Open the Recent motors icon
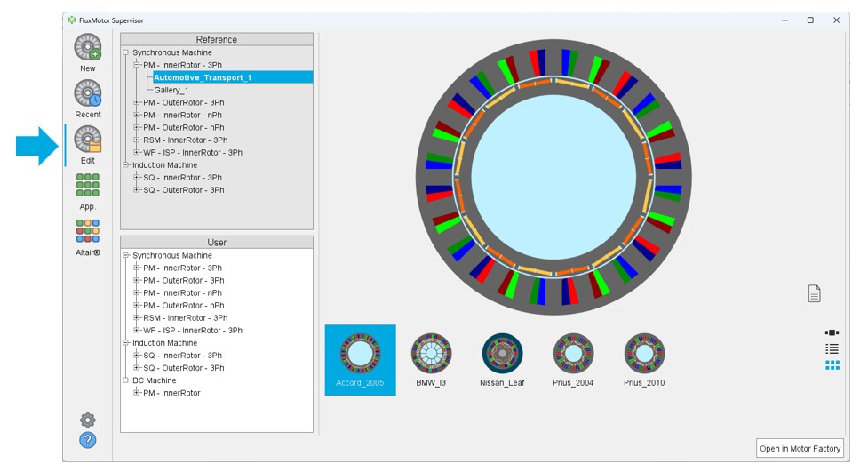The image size is (868, 472). [x=88, y=94]
